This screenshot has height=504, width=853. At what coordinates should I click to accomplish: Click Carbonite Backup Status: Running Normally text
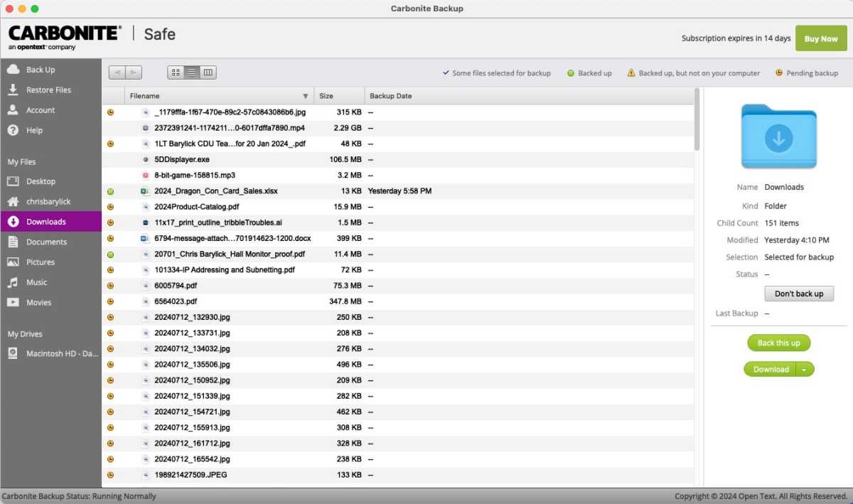pos(79,496)
